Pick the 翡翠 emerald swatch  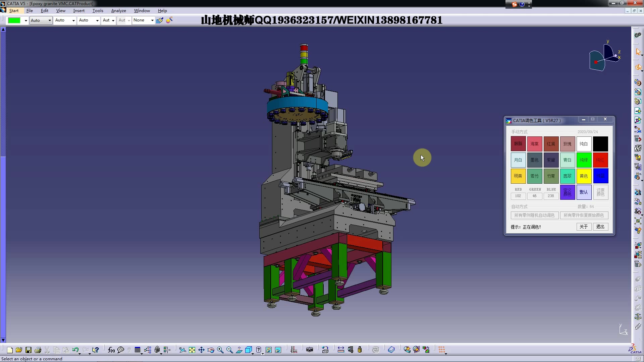point(568,176)
